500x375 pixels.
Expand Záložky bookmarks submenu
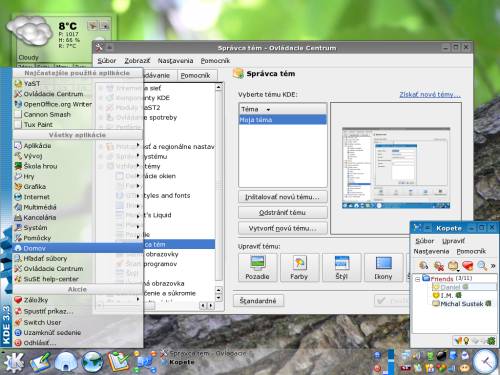(78, 300)
